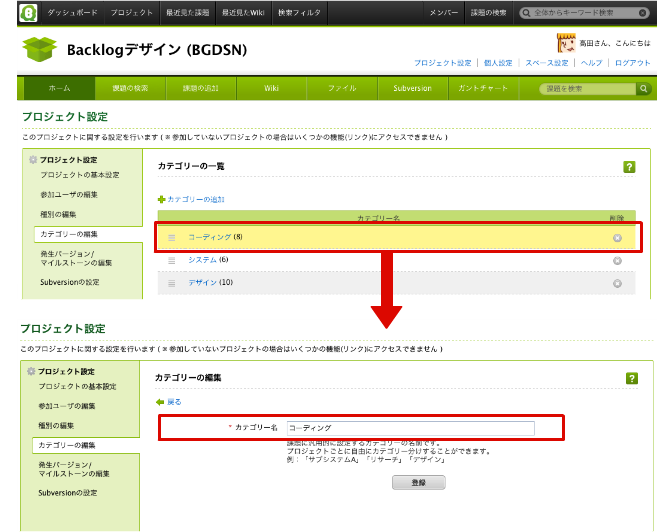The height and width of the screenshot is (532, 657).
Task: Open プロジェクト設定 link under the greeting
Action: click(442, 63)
